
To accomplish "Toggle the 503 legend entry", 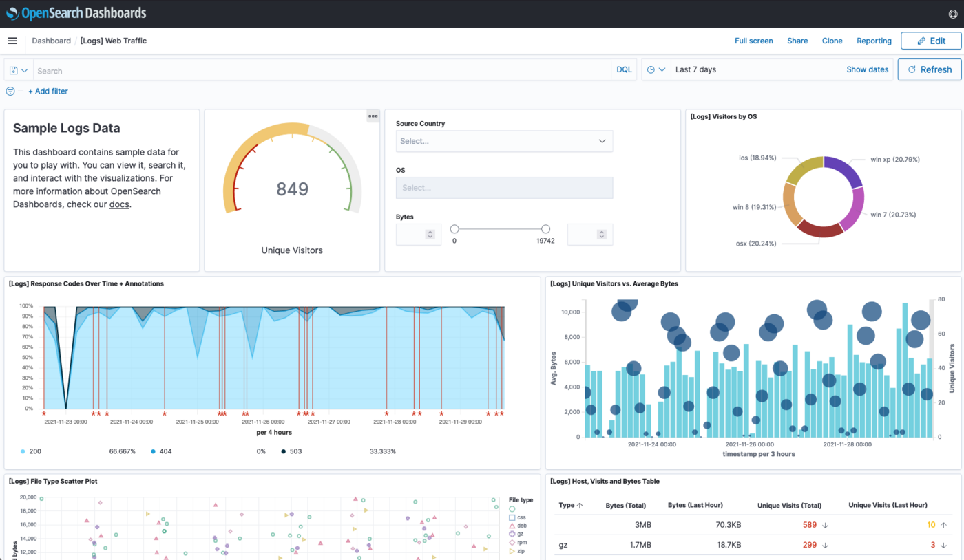I will click(x=294, y=451).
